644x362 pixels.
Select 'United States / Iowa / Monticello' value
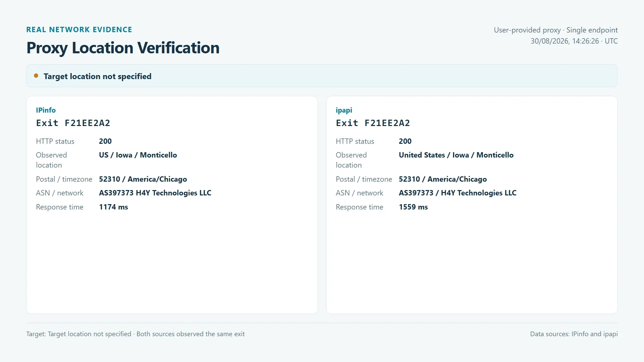(x=456, y=155)
